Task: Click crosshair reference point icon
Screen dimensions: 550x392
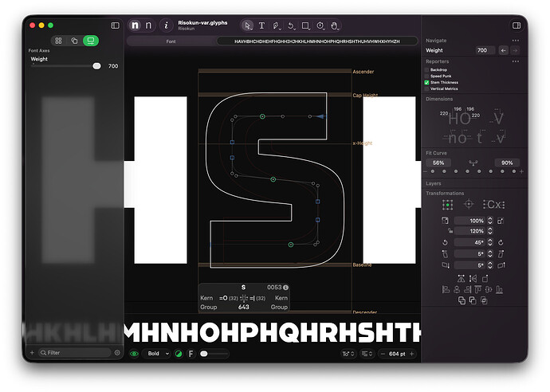Action: (469, 204)
